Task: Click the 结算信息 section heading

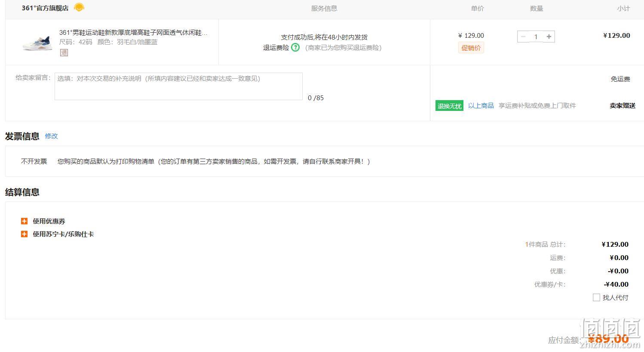Action: [22, 192]
